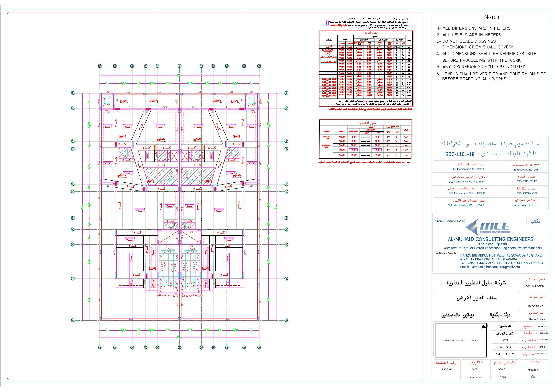The image size is (555, 392).
Task: Select the stamp image placeholder box
Action: point(461,340)
